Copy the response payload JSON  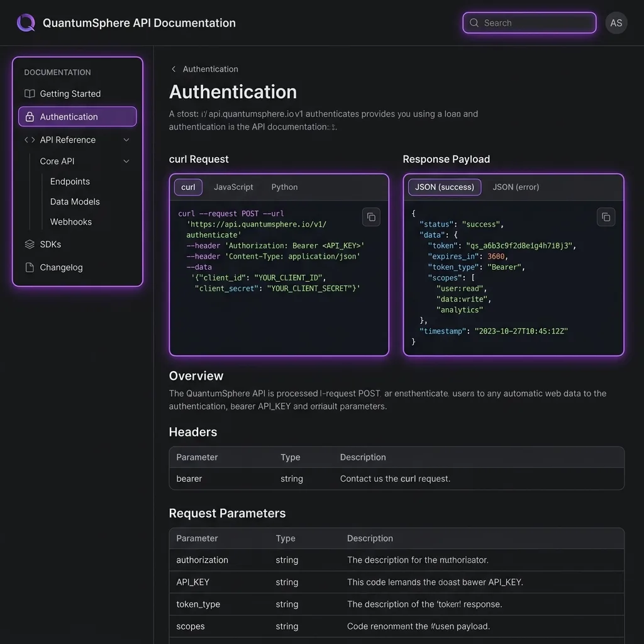point(606,217)
